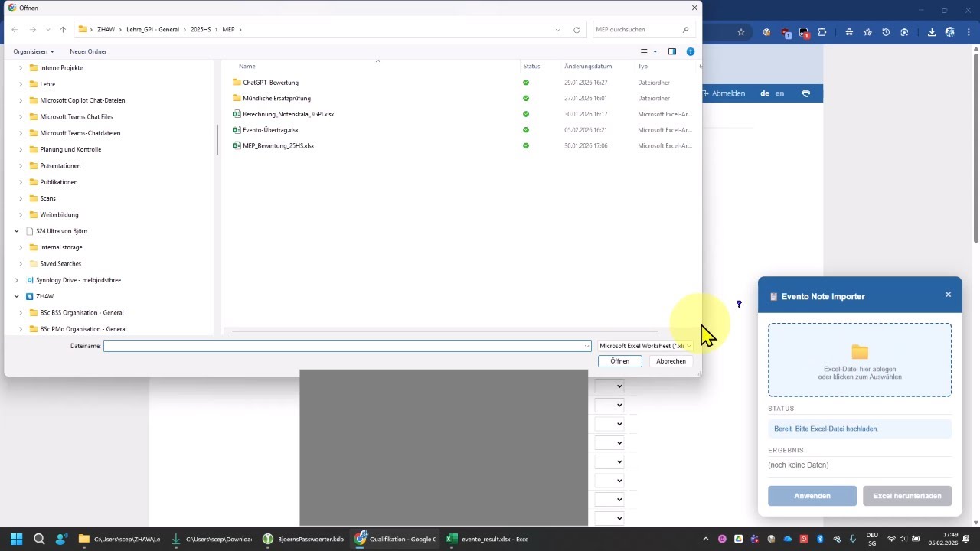Collapse the ZHAW tree node
The width and height of the screenshot is (980, 551).
tap(17, 296)
